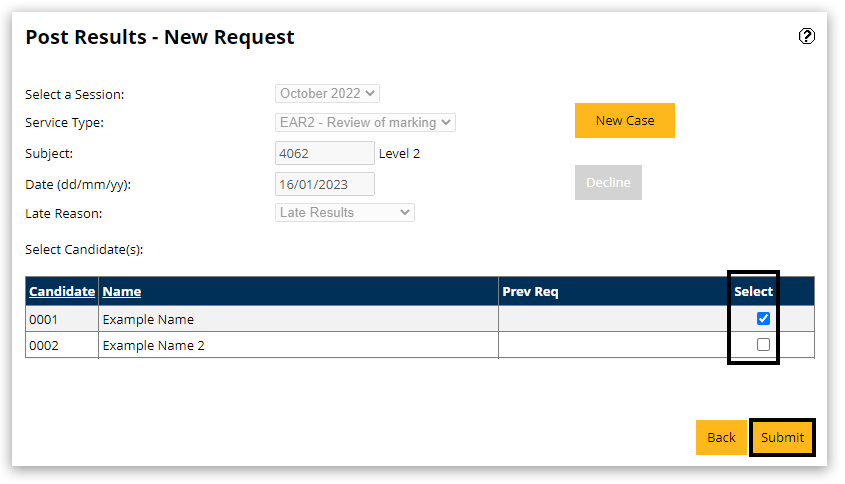Select the Example Name row
The image size is (845, 484).
[148, 320]
